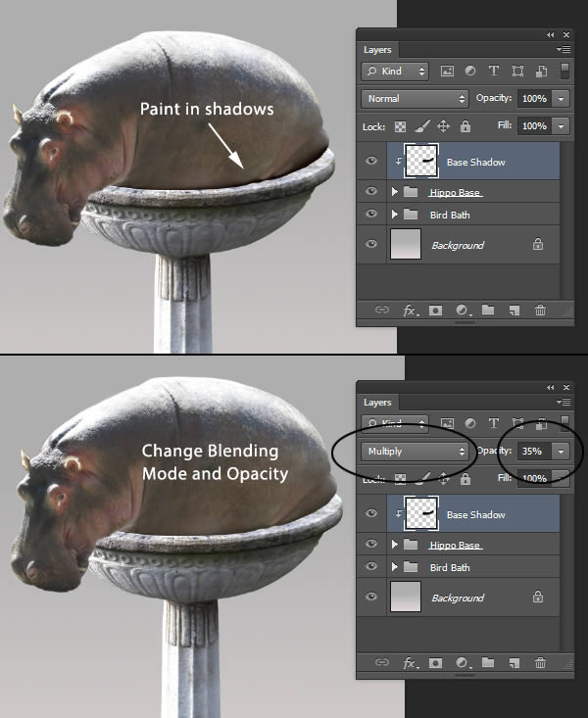Toggle layer filtering switch in upper Layers panel
588x718 pixels.
564,71
